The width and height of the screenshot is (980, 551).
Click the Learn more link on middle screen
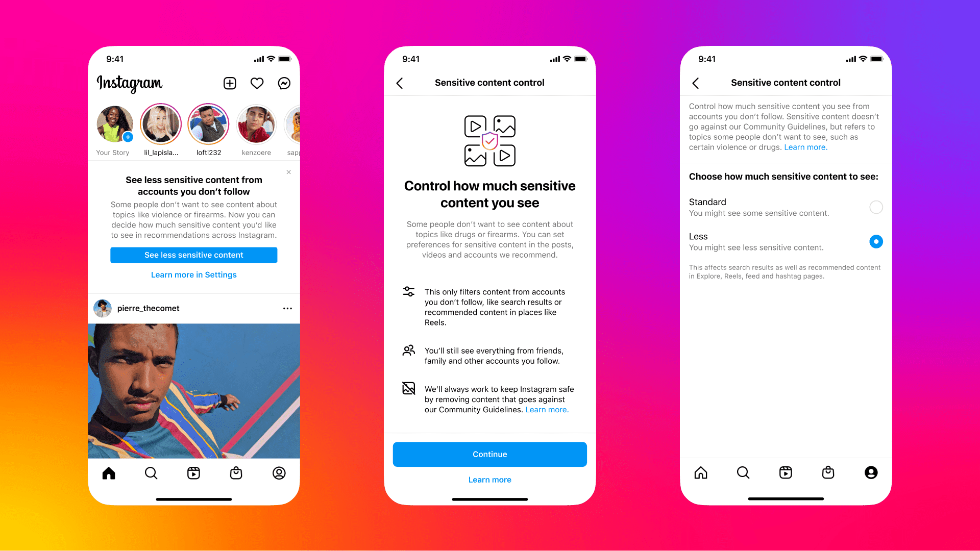(x=490, y=480)
